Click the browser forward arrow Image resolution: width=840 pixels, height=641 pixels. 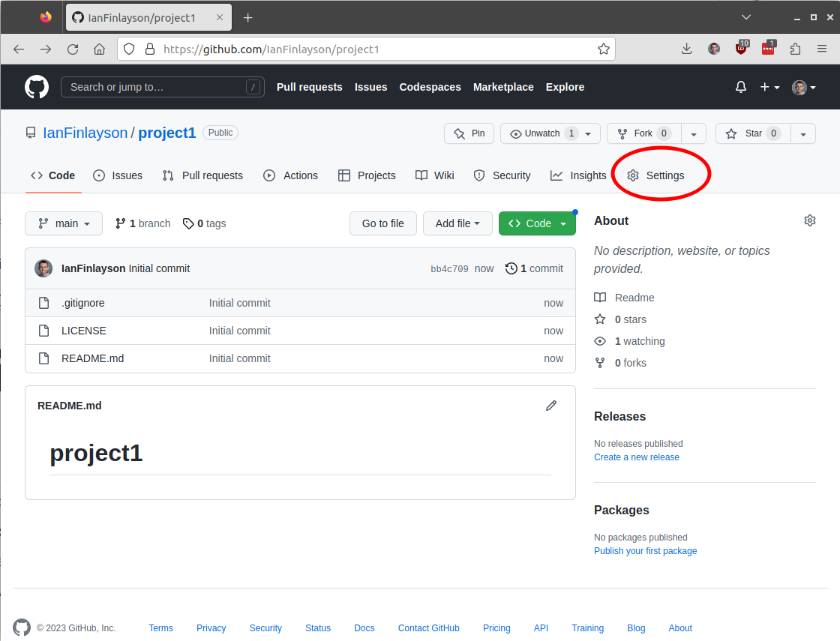[x=46, y=49]
